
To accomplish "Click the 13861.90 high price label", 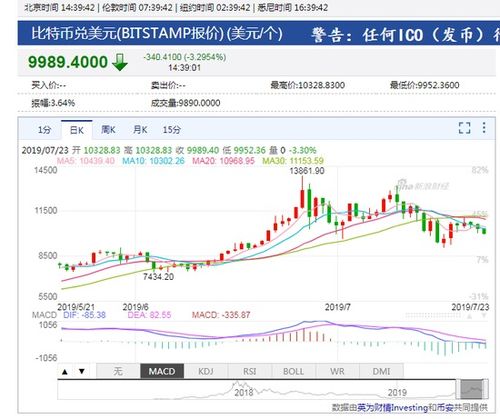I will 307,171.
